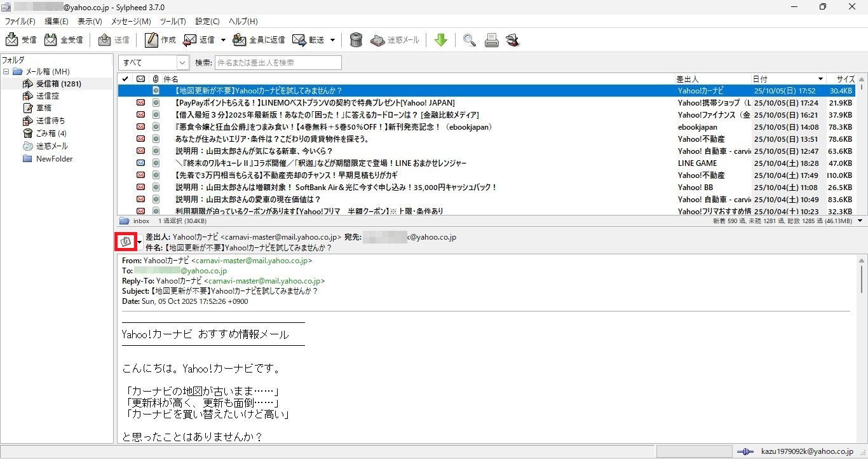Click the 全員に返信 (Reply all) icon
868x459 pixels.
pyautogui.click(x=240, y=40)
